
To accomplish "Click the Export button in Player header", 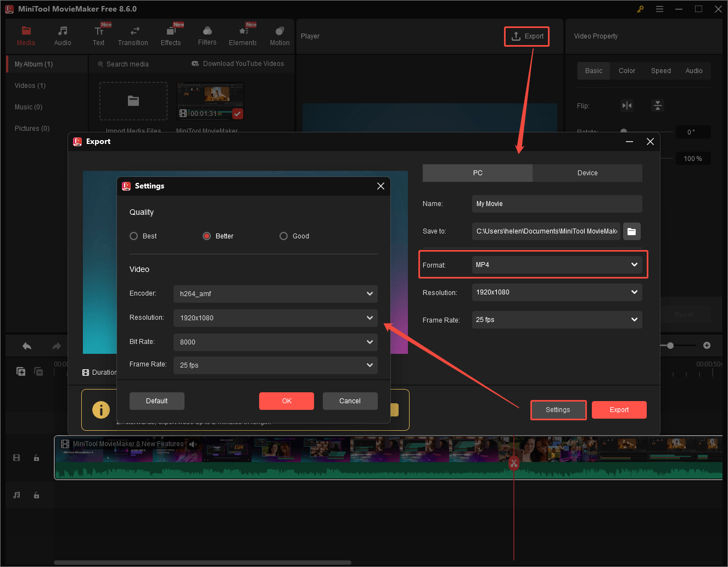I will (527, 36).
